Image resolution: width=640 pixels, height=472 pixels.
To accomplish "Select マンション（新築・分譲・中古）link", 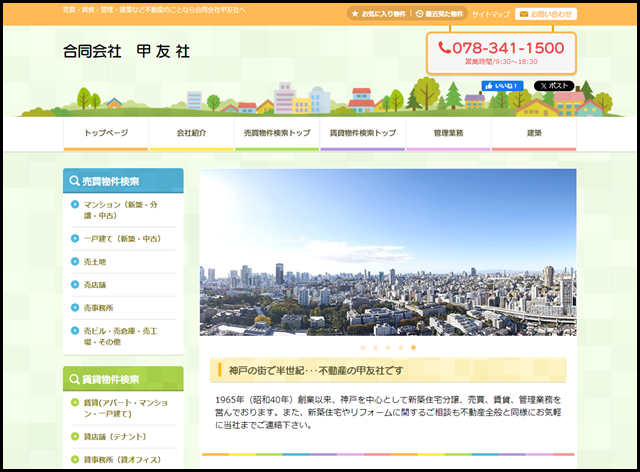I will pos(120,210).
